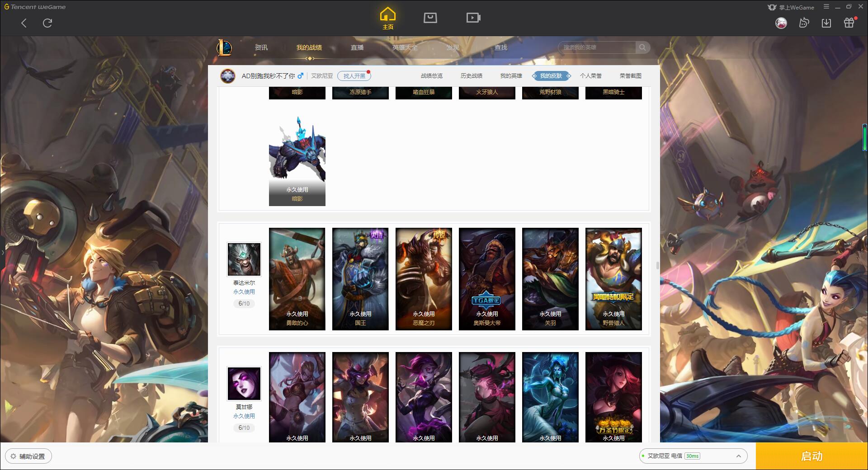This screenshot has height=470, width=868.
Task: Click the 黑暗骑士 skin label
Action: click(613, 92)
